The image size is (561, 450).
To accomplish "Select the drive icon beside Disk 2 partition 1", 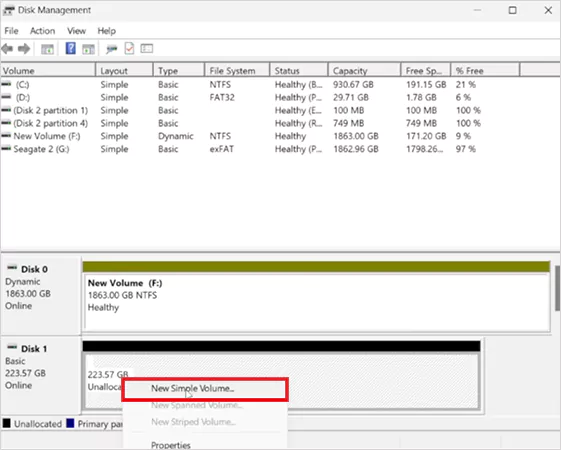I will tap(6, 110).
